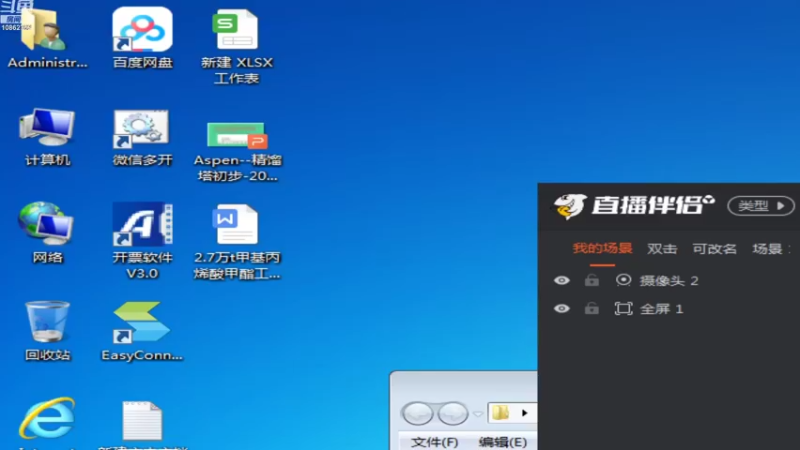Open the 文件(F) menu

[434, 442]
